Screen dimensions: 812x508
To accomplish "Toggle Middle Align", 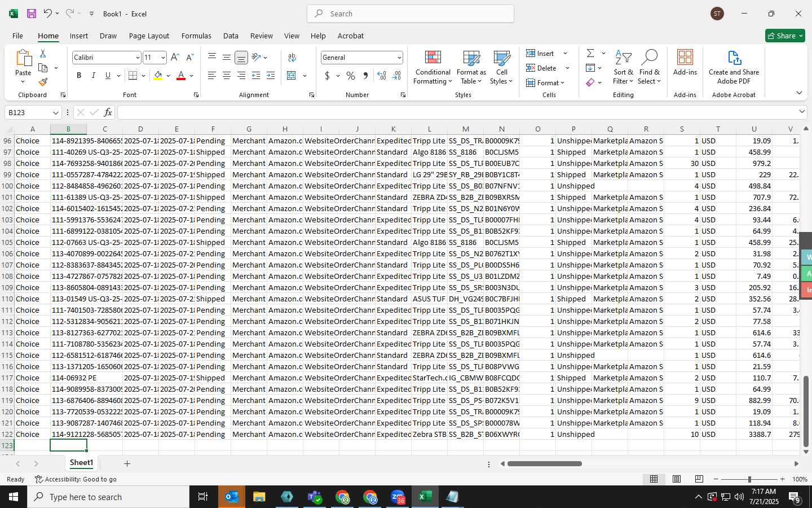I will click(227, 57).
